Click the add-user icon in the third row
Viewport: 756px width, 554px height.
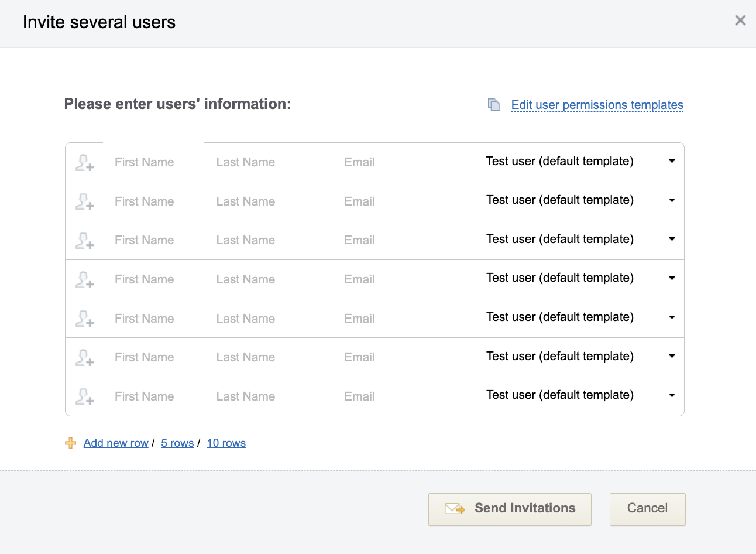pyautogui.click(x=84, y=240)
